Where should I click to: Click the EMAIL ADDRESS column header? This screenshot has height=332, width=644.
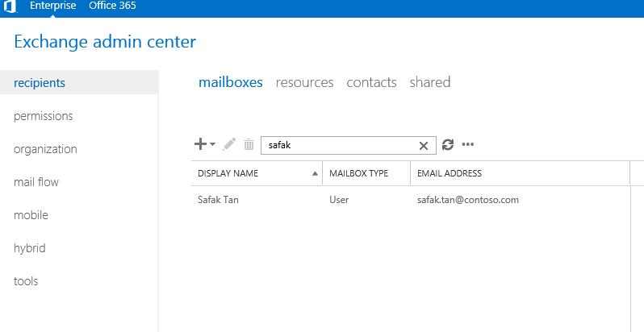pos(450,173)
